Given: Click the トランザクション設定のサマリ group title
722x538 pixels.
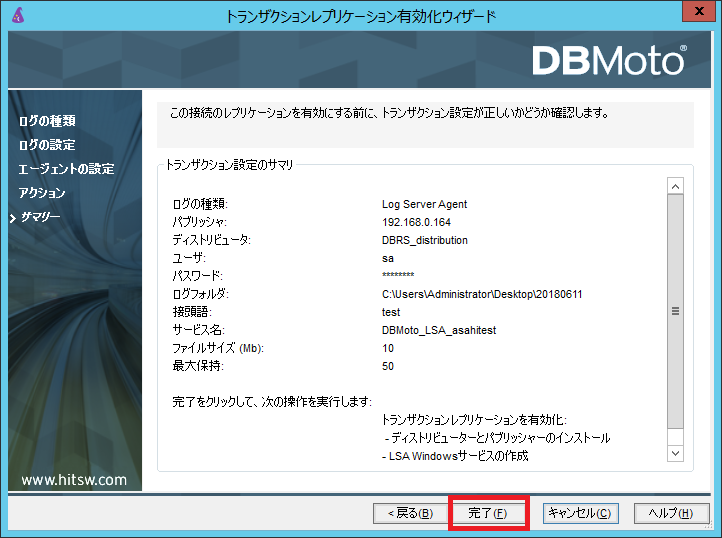Looking at the screenshot, I should point(229,164).
